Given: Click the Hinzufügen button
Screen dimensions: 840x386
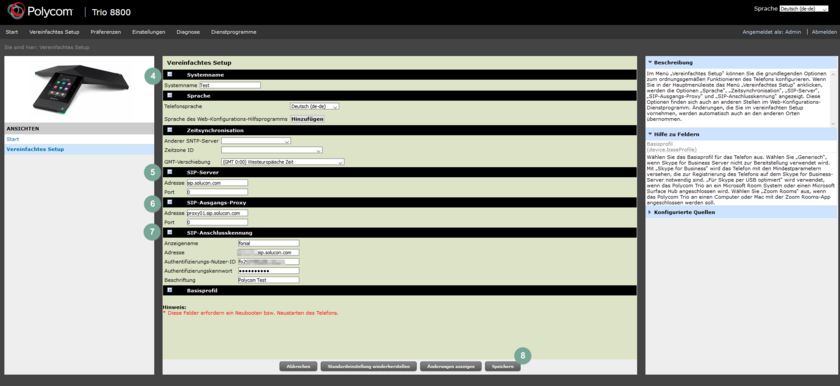Looking at the screenshot, I should pyautogui.click(x=308, y=119).
